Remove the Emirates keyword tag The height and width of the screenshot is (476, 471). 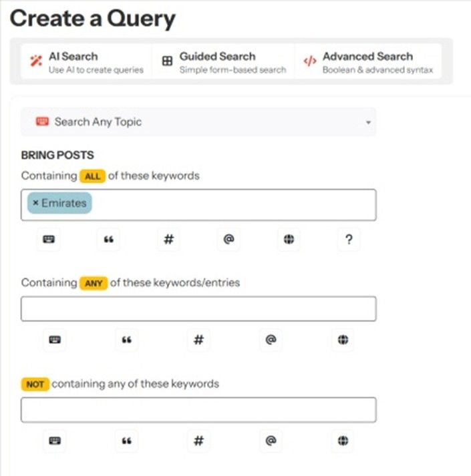[35, 204]
